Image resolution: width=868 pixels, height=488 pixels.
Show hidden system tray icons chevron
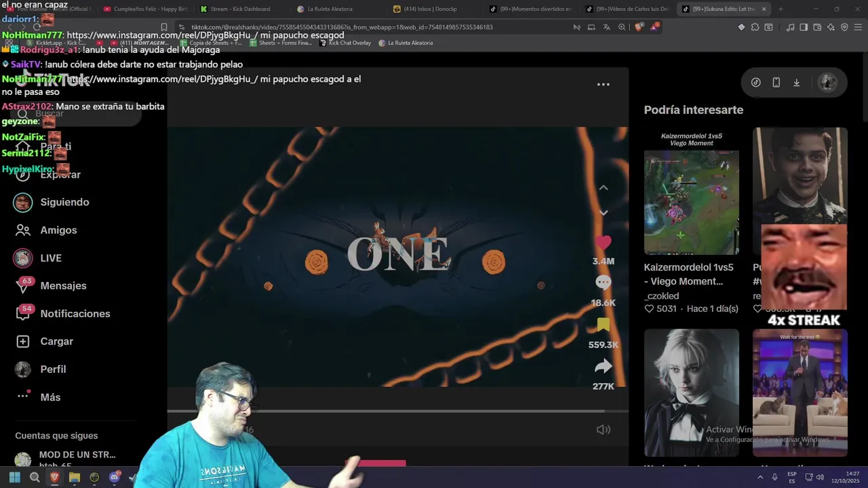tap(759, 478)
